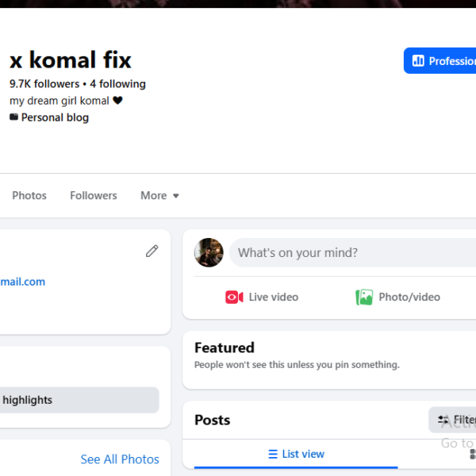The height and width of the screenshot is (476, 476).
Task: Open the Professional dashboard button
Action: 440,61
